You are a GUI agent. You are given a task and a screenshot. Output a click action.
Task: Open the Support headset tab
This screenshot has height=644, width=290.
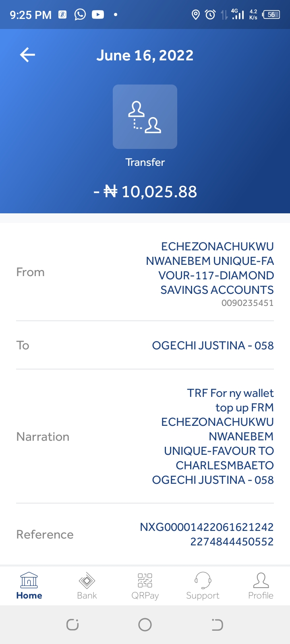pyautogui.click(x=203, y=586)
